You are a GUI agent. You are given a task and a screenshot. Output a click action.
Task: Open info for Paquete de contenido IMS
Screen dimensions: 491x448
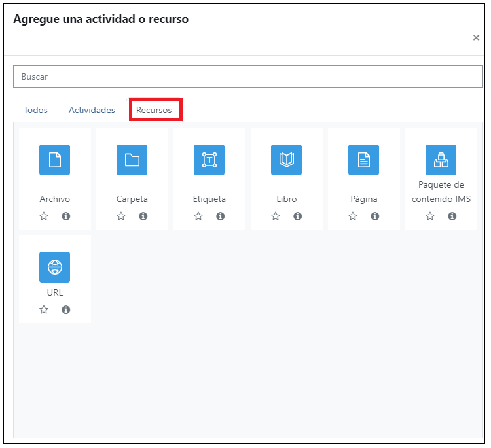point(452,216)
